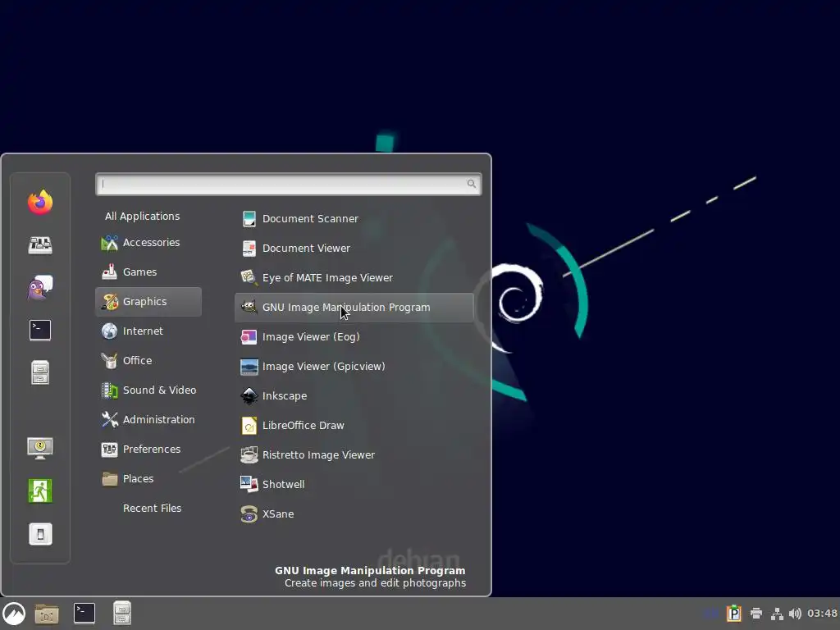The image size is (840, 630).
Task: Open the Games category
Action: click(x=148, y=272)
